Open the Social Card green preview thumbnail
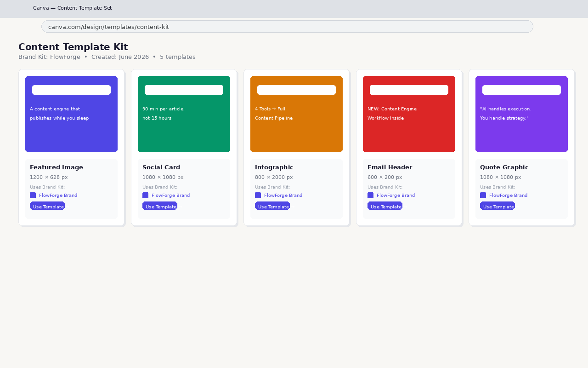This screenshot has height=368, width=588. click(x=184, y=114)
